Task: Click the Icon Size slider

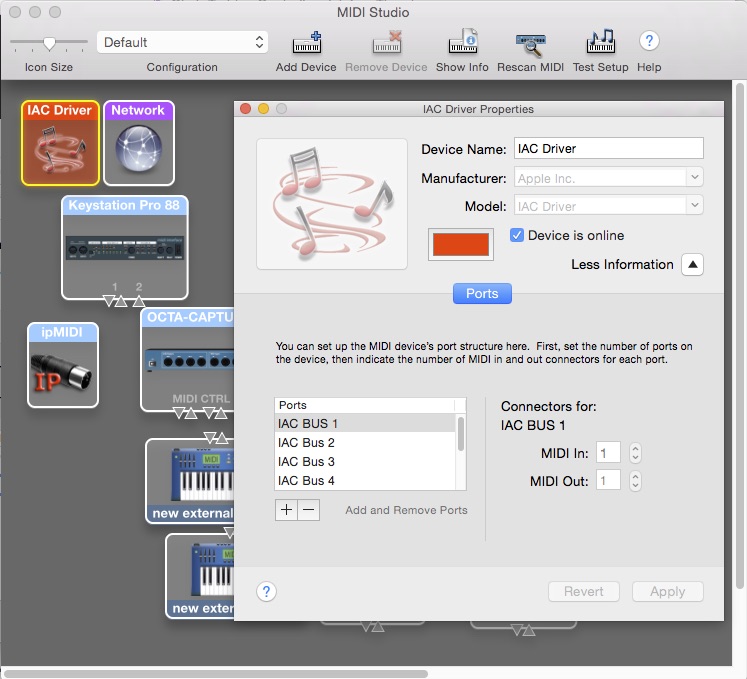Action: point(49,43)
